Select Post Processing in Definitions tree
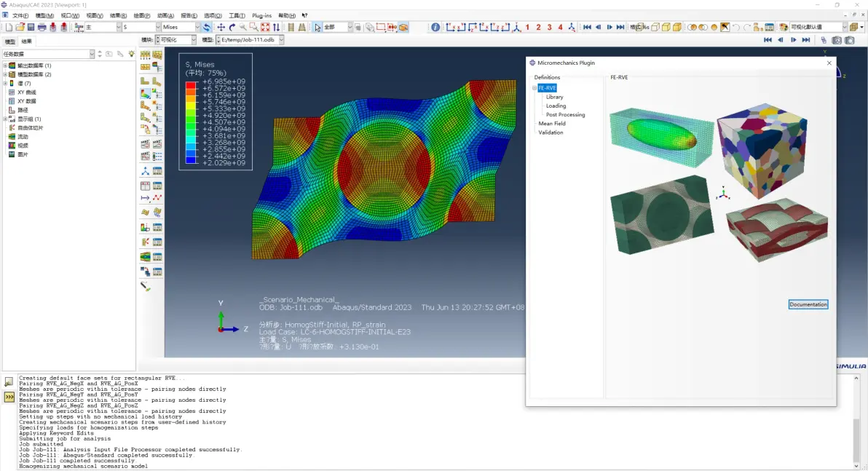 click(565, 114)
